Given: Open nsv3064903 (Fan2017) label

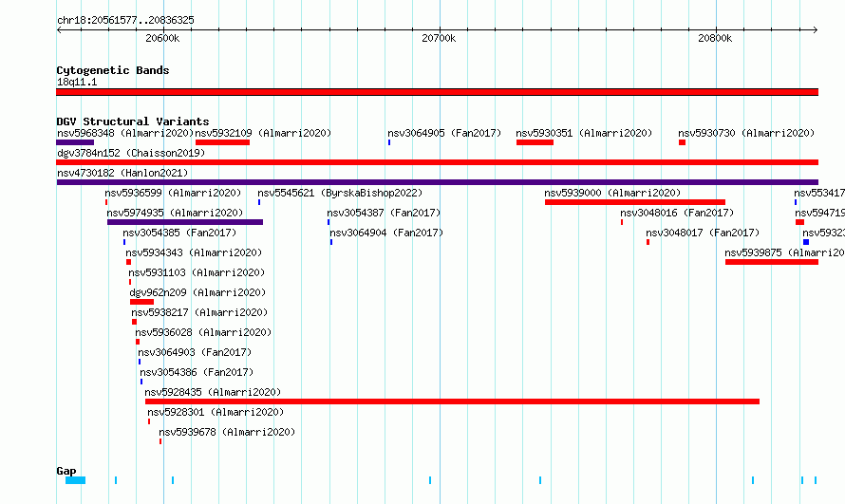Looking at the screenshot, I should [195, 352].
